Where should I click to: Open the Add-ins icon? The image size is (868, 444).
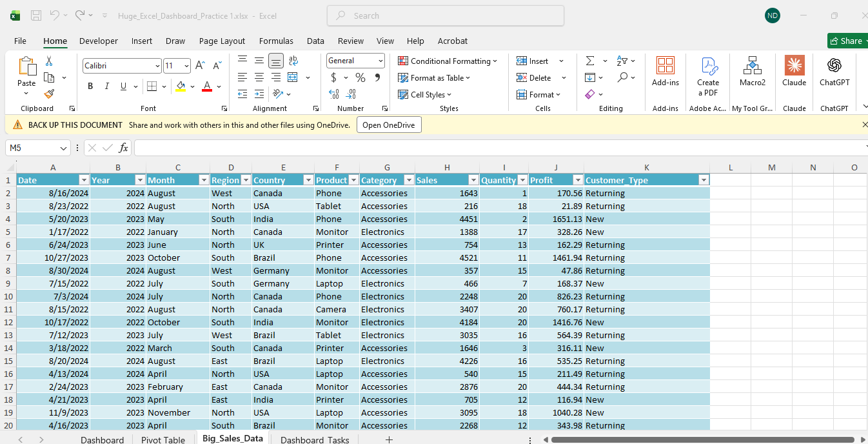666,66
